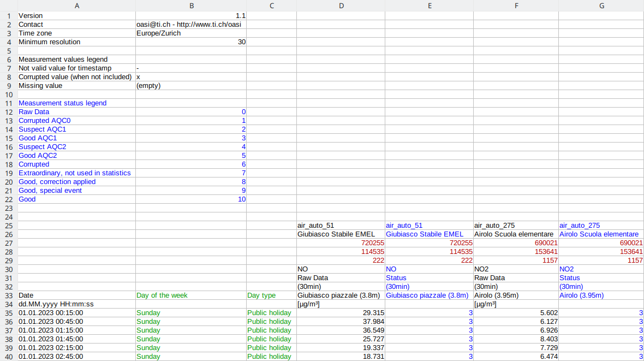Click the blue 'Raw Data' legend cell
The height and width of the screenshot is (361, 644).
(x=76, y=112)
